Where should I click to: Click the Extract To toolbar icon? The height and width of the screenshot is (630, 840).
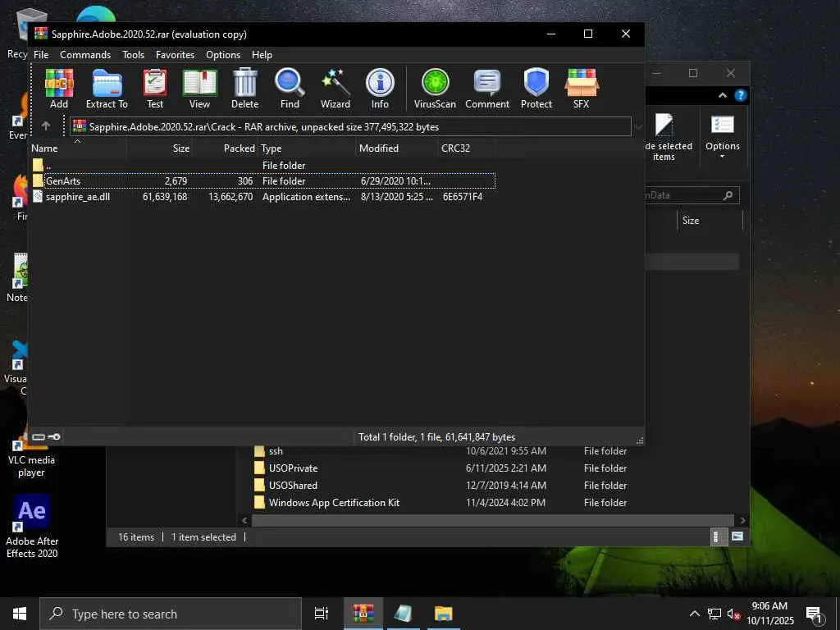[x=107, y=89]
